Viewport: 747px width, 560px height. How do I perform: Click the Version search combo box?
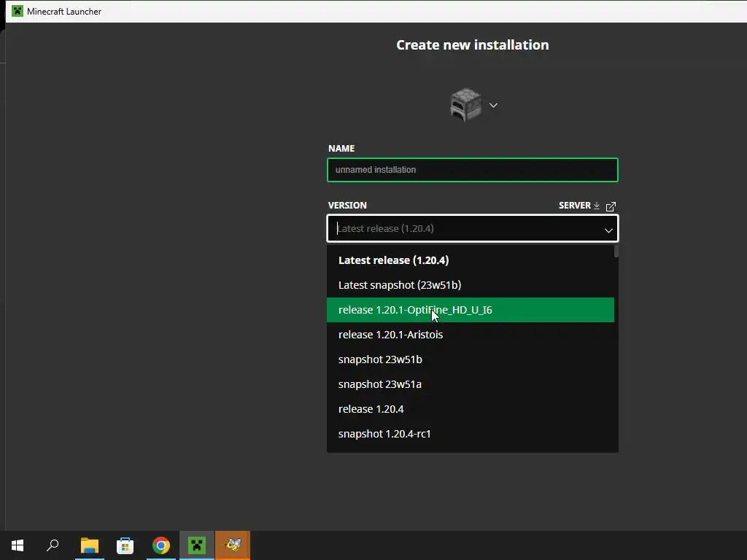pos(473,228)
